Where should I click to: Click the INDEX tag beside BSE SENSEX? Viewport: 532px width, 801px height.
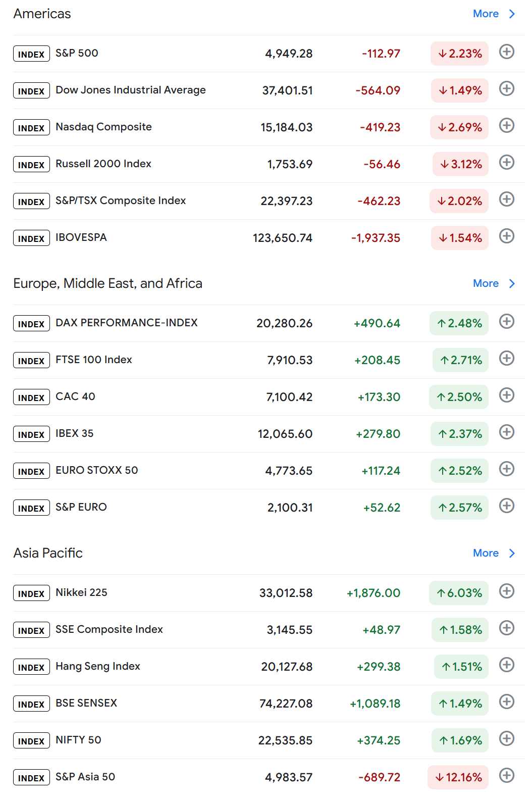coord(31,704)
